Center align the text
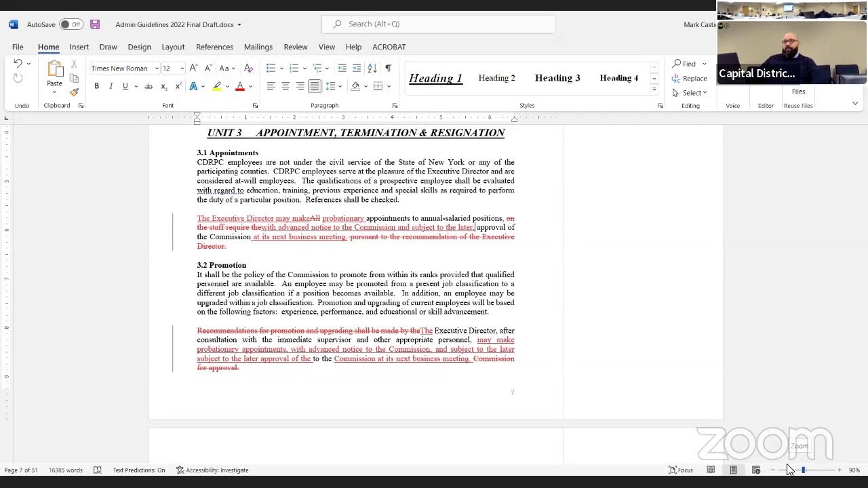 (285, 86)
